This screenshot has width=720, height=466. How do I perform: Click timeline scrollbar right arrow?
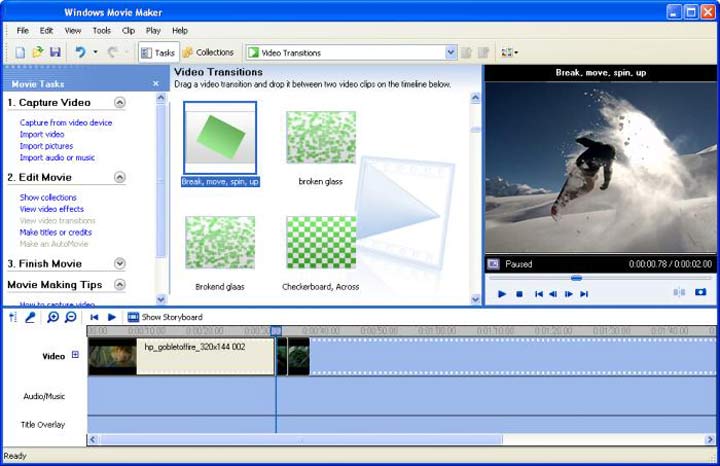click(709, 439)
